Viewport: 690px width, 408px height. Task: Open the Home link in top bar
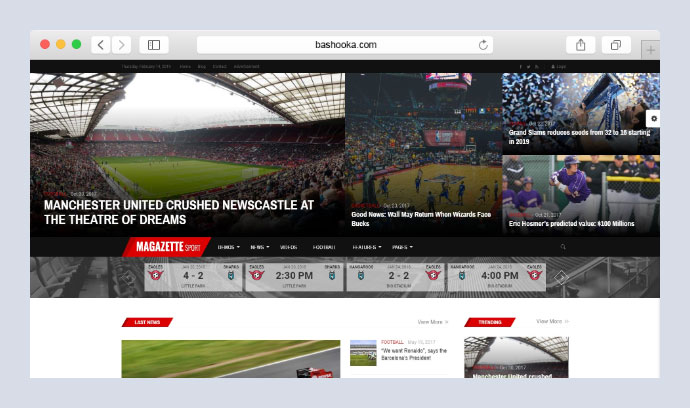(185, 66)
